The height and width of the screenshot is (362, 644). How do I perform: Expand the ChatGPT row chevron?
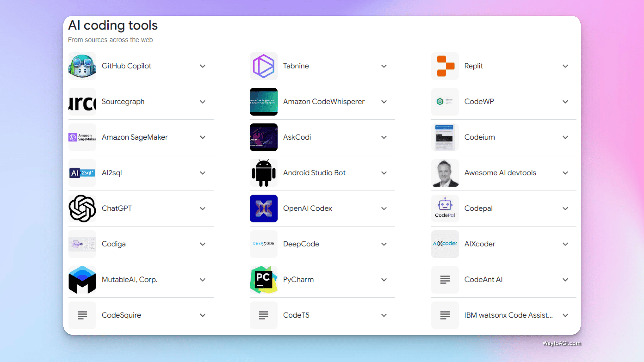tap(203, 209)
